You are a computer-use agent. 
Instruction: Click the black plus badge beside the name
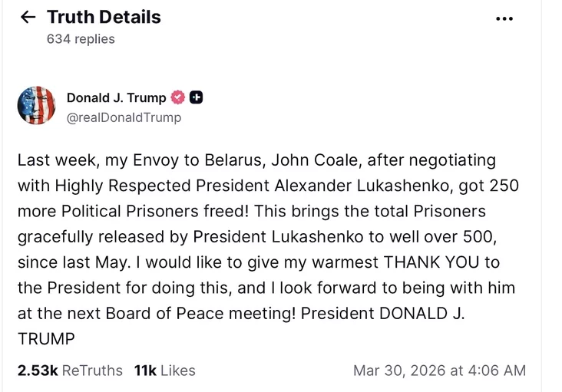coord(196,97)
